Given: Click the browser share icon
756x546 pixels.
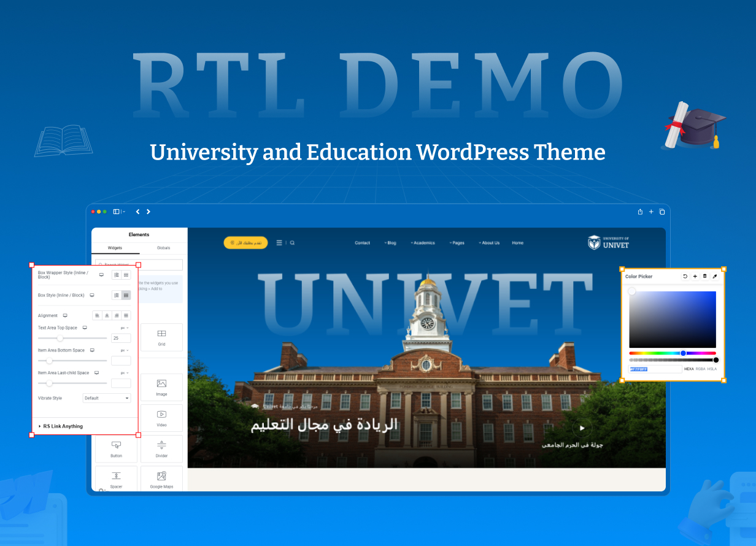Looking at the screenshot, I should 640,212.
